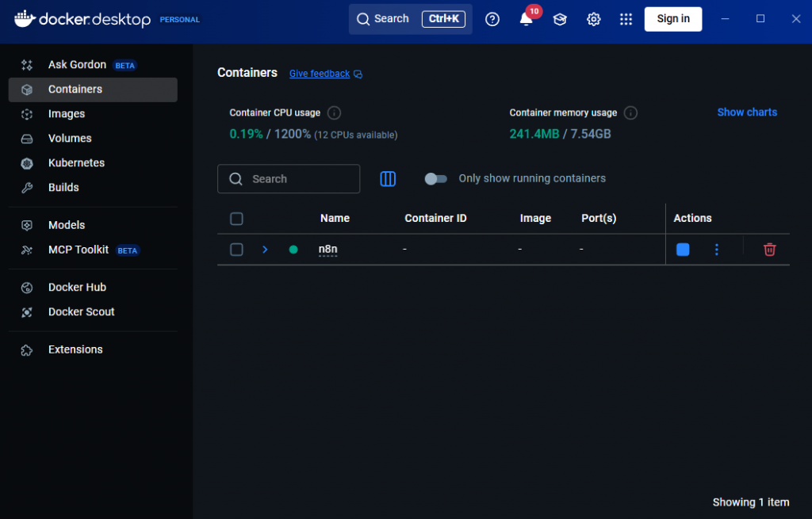This screenshot has height=519, width=812.
Task: Delete the n8n container
Action: pyautogui.click(x=769, y=250)
